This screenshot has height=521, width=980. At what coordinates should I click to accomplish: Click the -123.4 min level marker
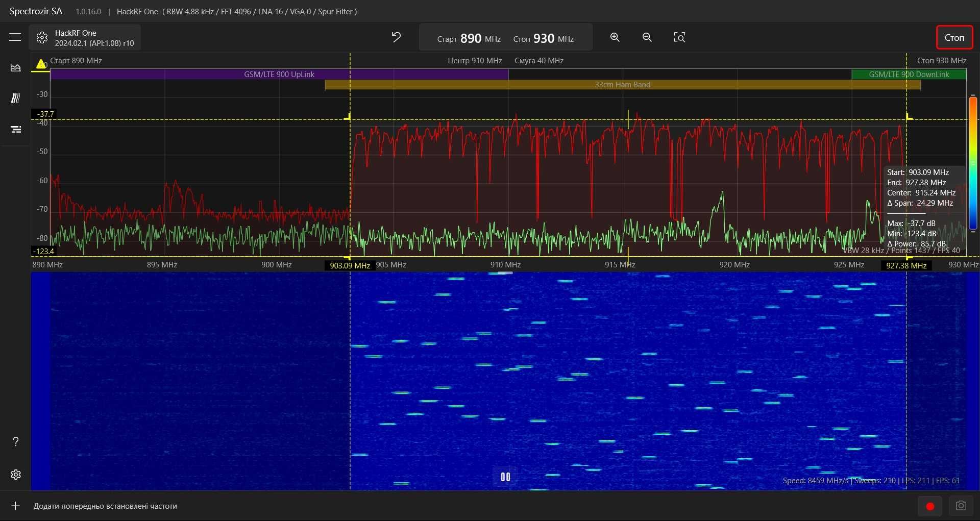point(43,251)
